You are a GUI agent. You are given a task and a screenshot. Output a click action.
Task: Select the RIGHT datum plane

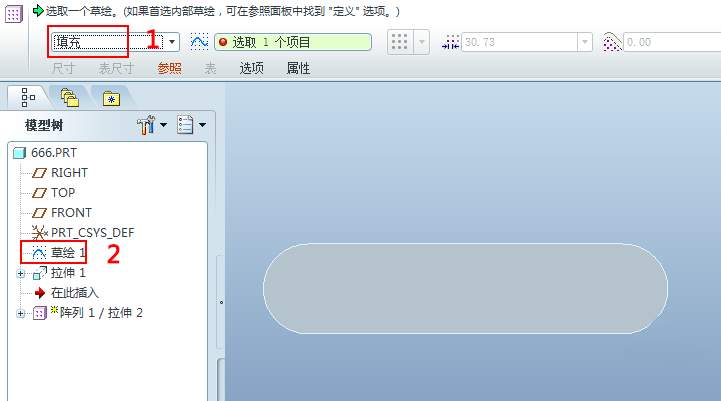69,173
